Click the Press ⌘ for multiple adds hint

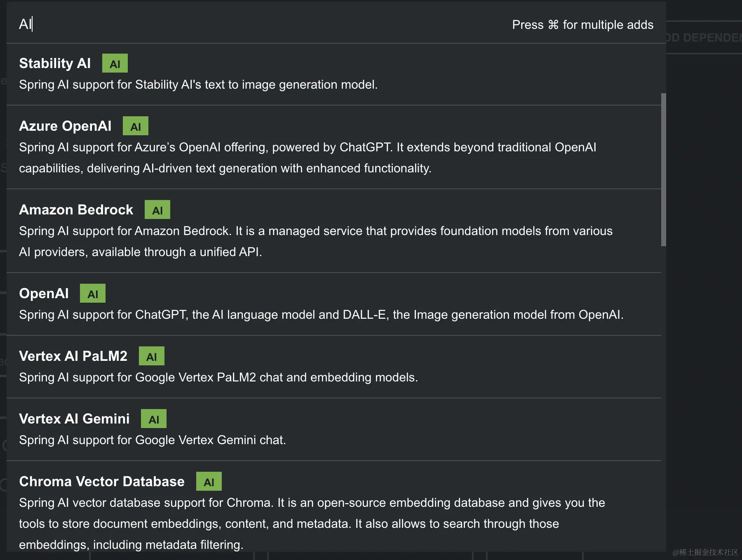pos(582,25)
